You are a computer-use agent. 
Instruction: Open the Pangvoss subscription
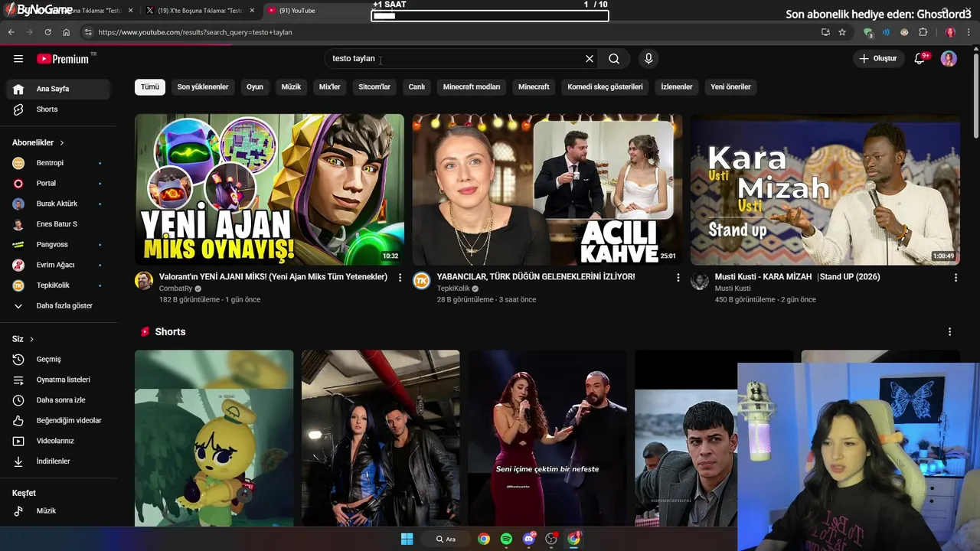coord(58,244)
